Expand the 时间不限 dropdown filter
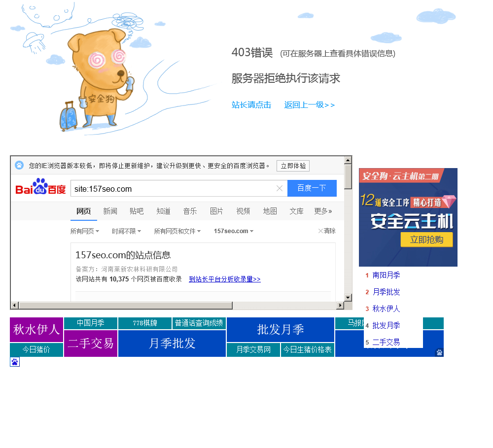This screenshot has height=448, width=493. click(126, 231)
